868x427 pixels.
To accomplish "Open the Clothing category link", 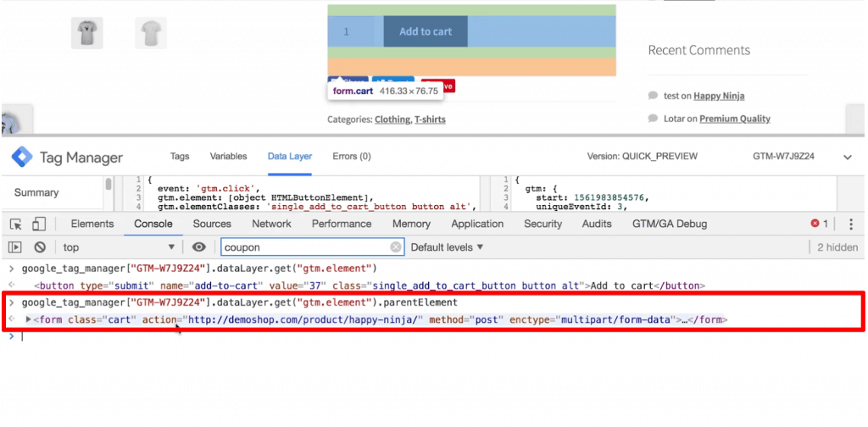I will click(x=392, y=119).
